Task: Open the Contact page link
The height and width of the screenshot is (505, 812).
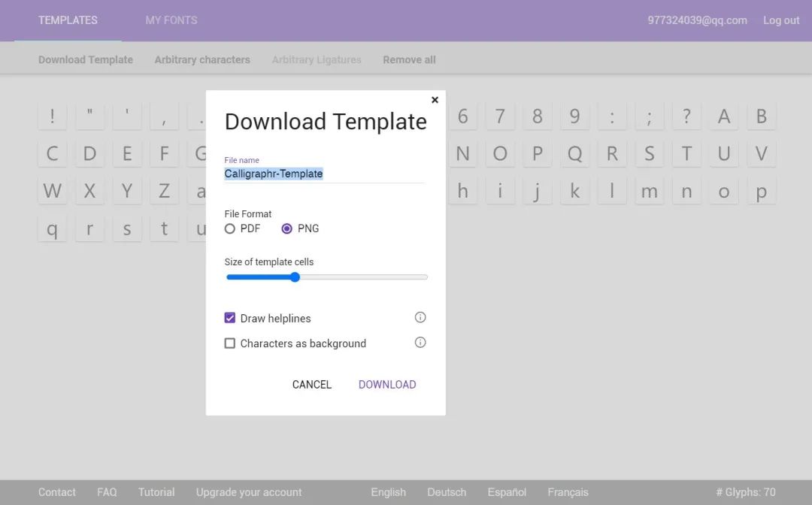Action: (x=57, y=492)
